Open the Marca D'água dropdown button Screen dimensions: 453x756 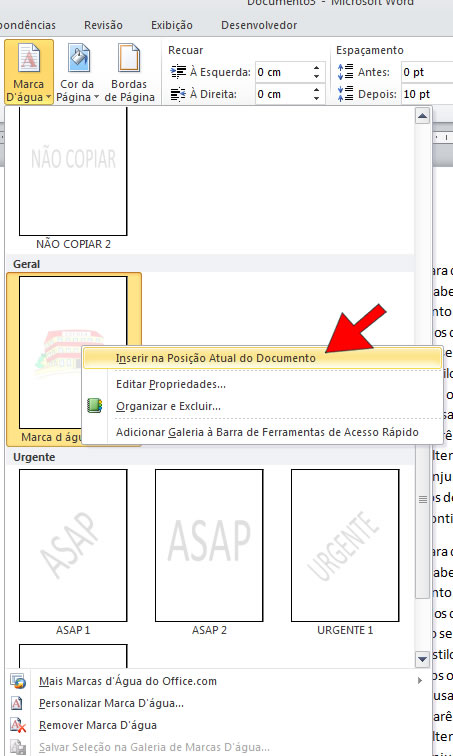pos(29,72)
